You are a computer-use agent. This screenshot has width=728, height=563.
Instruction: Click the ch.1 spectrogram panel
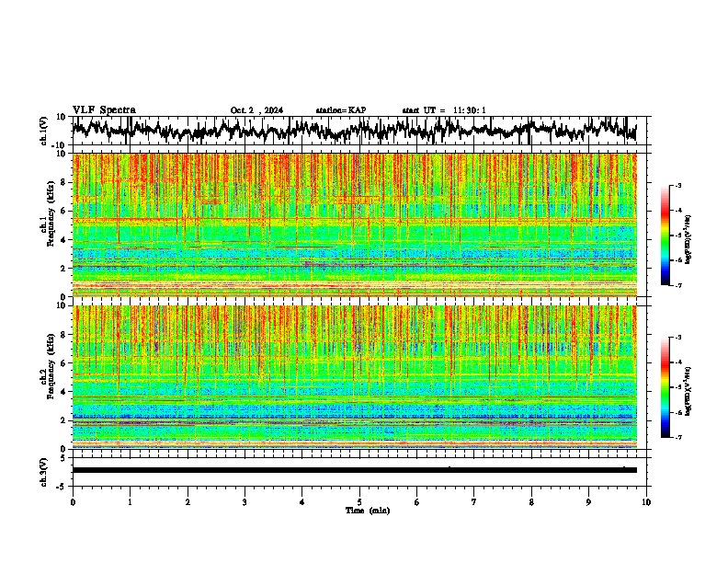[354, 224]
